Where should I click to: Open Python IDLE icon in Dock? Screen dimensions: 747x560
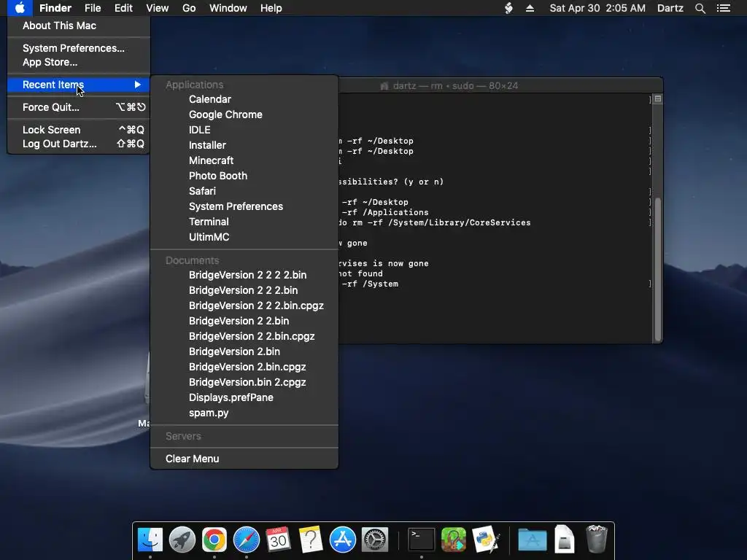pos(485,540)
